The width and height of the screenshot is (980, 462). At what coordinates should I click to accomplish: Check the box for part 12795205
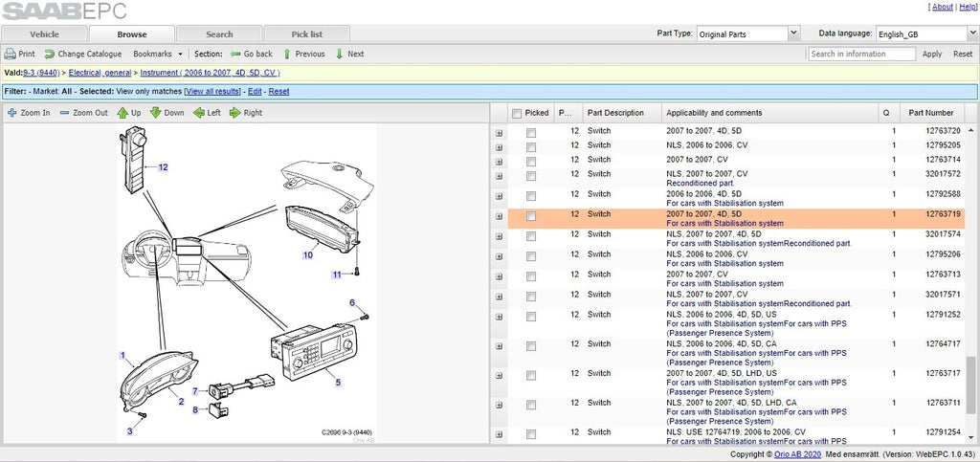coord(530,146)
